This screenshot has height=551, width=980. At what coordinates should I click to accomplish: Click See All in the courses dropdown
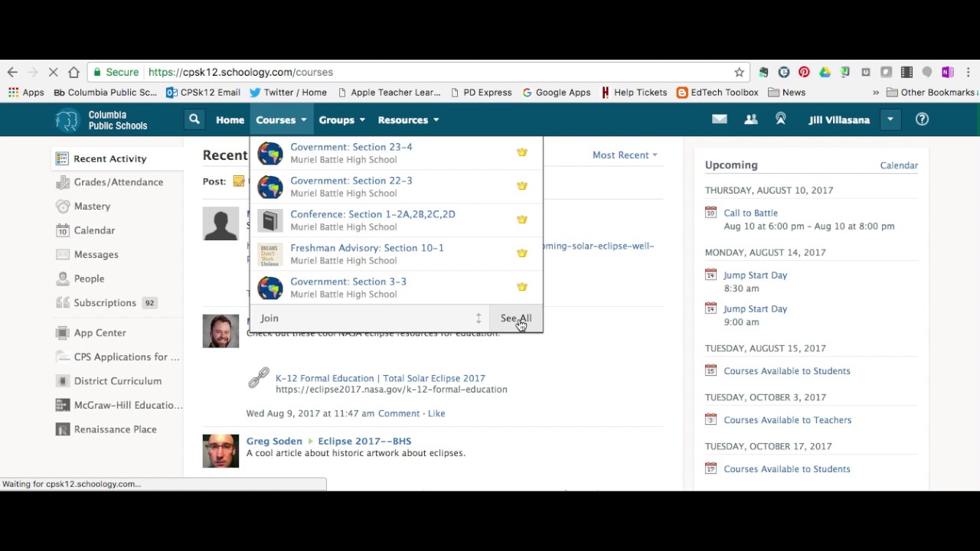click(516, 318)
